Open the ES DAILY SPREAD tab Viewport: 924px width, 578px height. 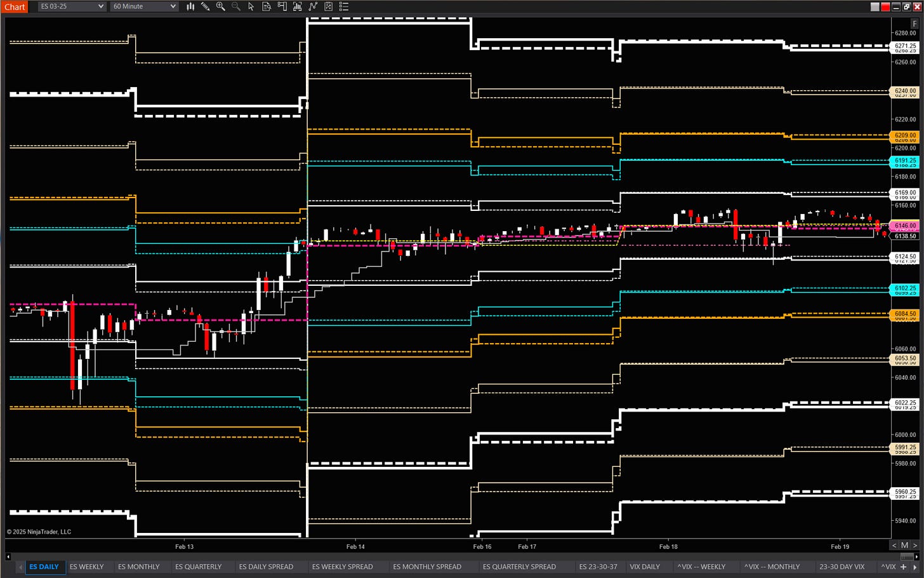coord(266,567)
